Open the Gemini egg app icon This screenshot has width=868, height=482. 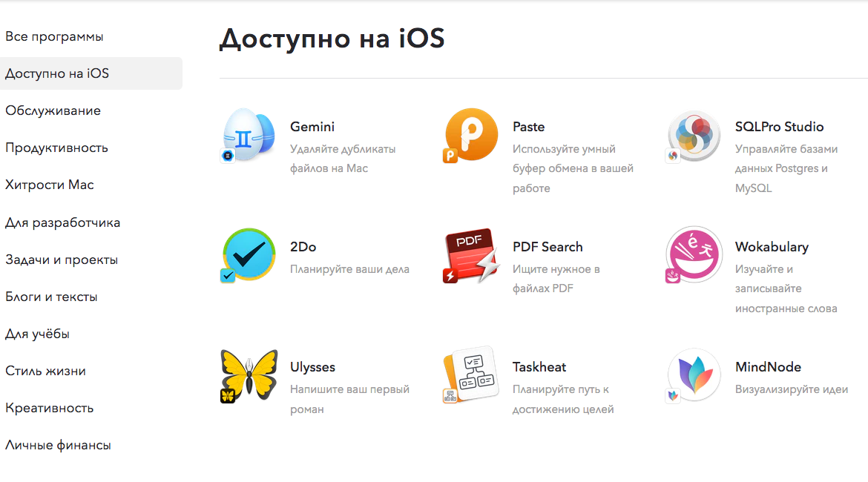[x=249, y=134]
